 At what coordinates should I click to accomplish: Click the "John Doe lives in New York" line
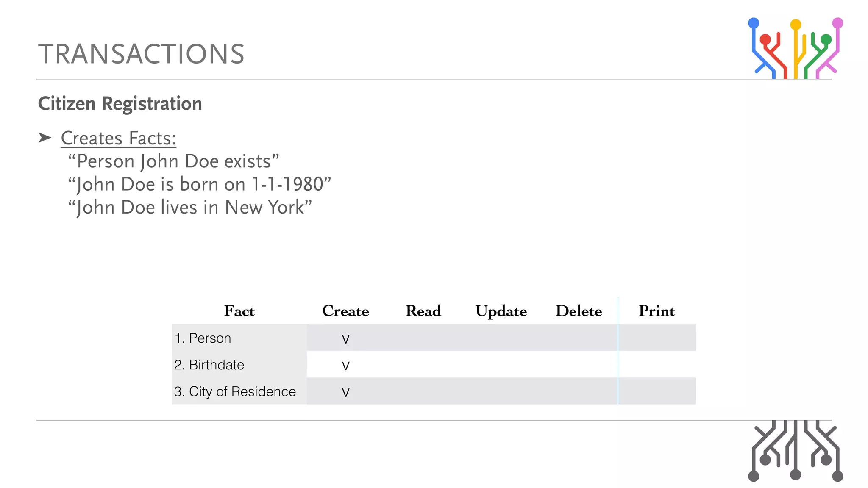[190, 208]
